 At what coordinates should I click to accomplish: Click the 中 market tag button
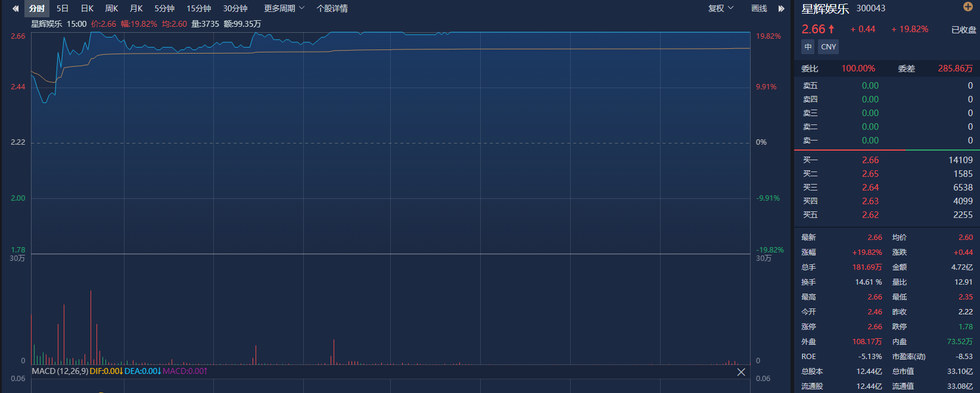point(808,47)
